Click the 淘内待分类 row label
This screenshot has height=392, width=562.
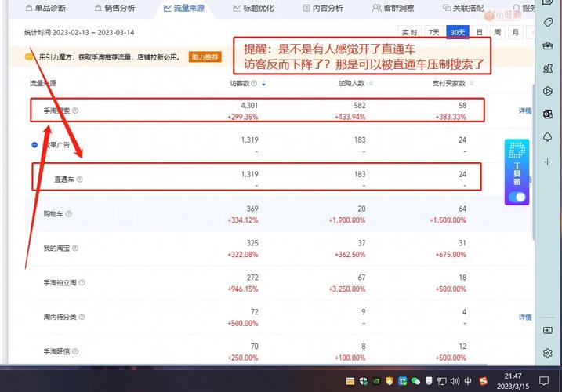tap(60, 317)
